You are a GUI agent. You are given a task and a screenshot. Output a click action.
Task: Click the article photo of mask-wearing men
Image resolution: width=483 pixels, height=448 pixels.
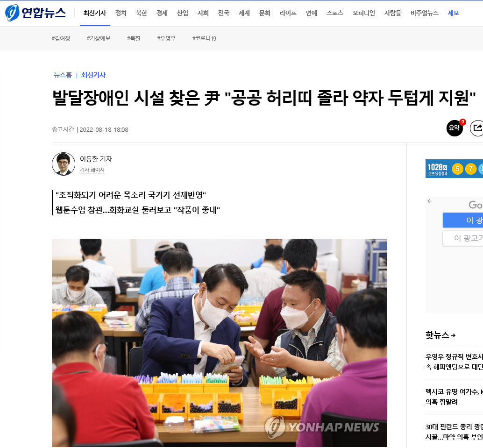pos(220,342)
